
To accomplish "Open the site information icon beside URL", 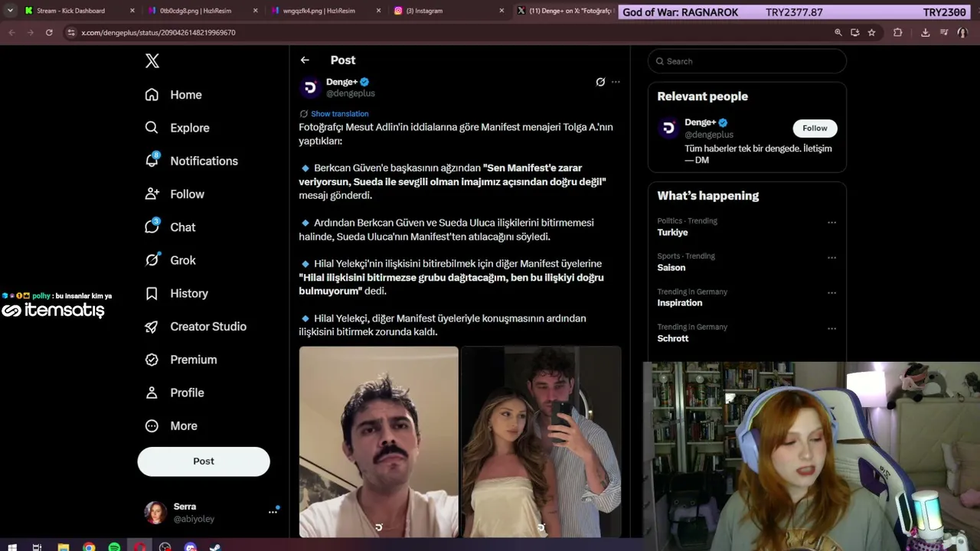I will [71, 32].
